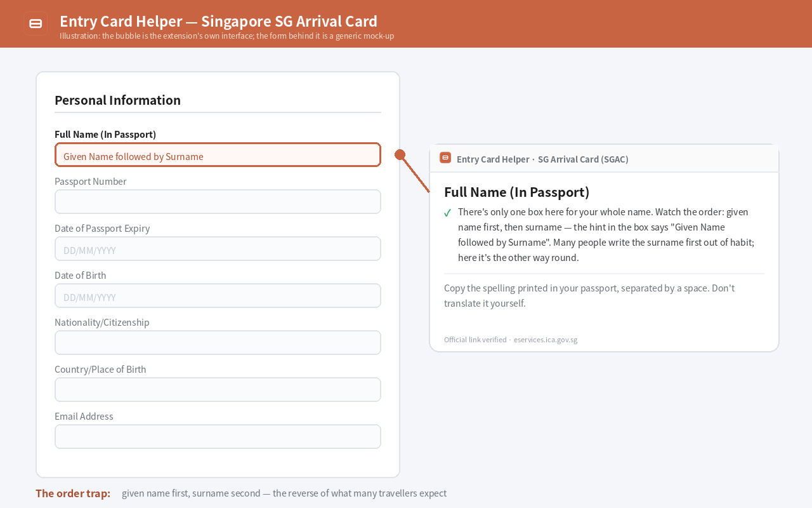Click the header subtitle starting "Illustration: the bubble"
The height and width of the screenshot is (508, 812).
point(227,36)
